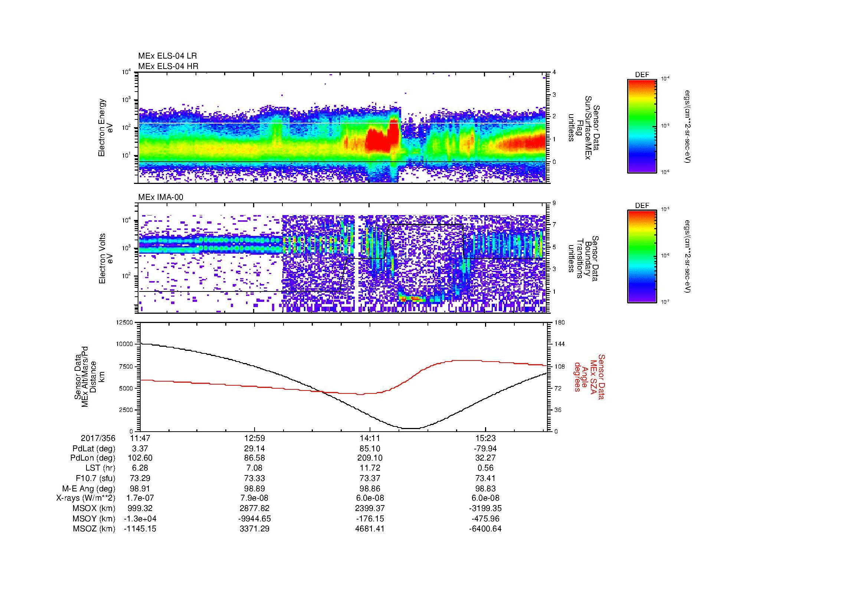Click the time label '14:11'
Viewport: 868px width, 613px height.
point(370,438)
